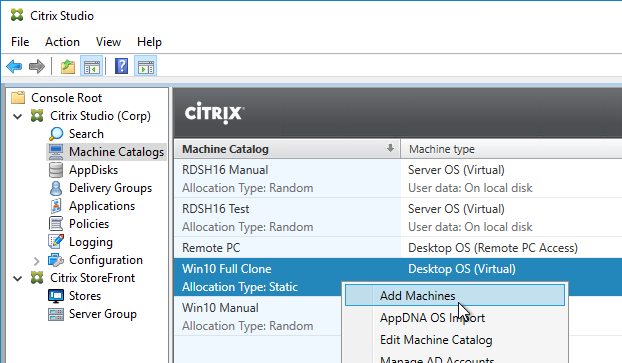Toggle the Show/Hide Action Pane icon
The image size is (622, 363).
pos(146,66)
